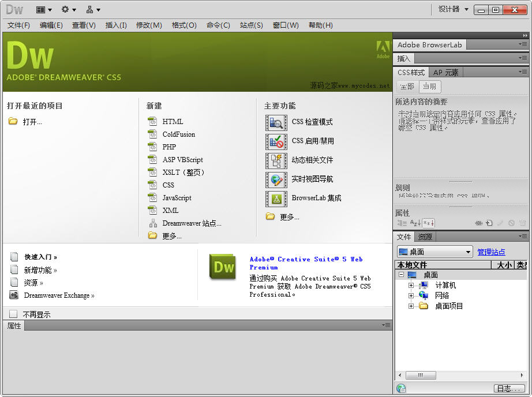Open the 编辑(E) menu
Image resolution: width=532 pixels, height=397 pixels.
click(51, 25)
